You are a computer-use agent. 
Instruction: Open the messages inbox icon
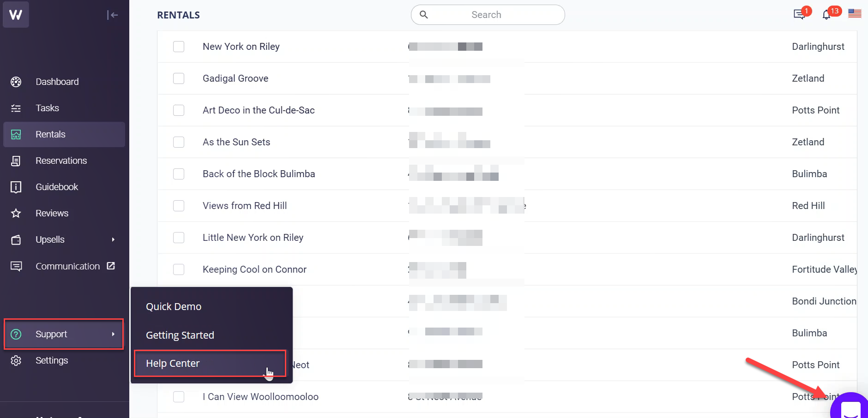click(799, 15)
